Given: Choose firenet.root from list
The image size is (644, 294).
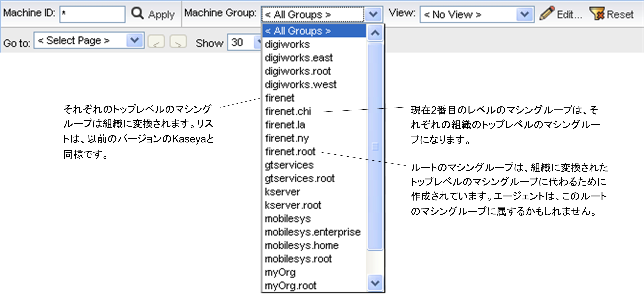Looking at the screenshot, I should click(x=314, y=152).
